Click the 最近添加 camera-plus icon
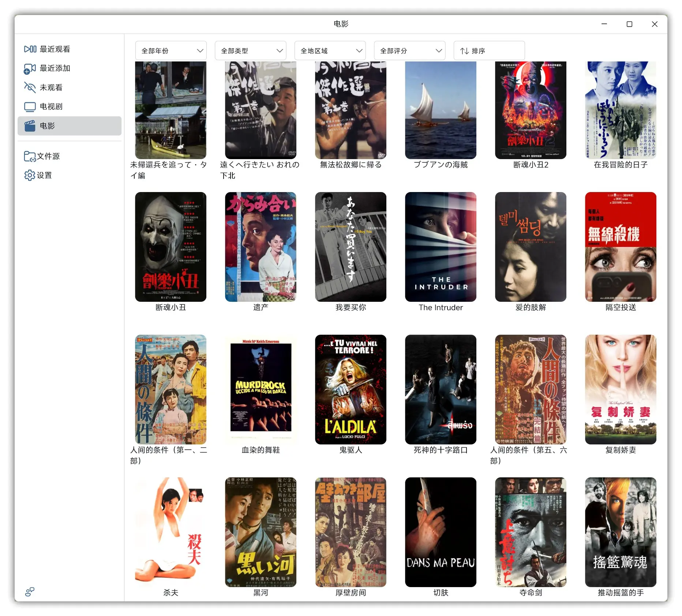Viewport: 682px width, 616px height. tap(30, 68)
